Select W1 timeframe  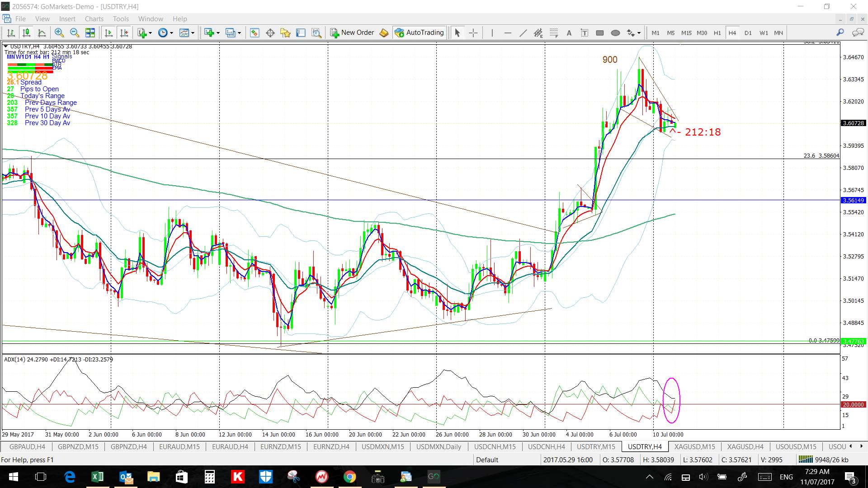[764, 33]
